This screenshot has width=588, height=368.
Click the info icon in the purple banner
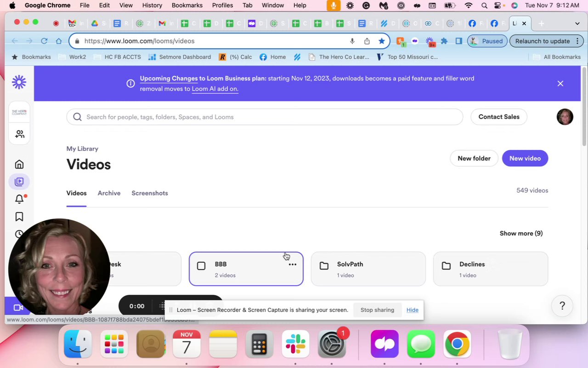click(130, 83)
